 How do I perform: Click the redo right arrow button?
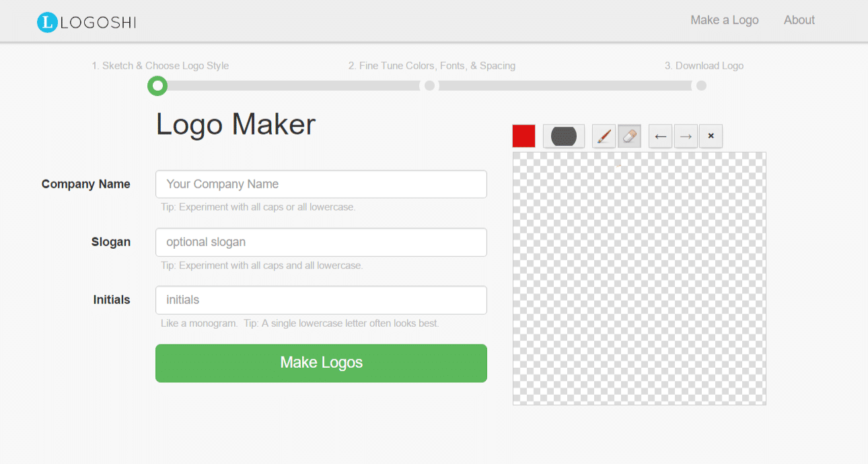(x=686, y=137)
